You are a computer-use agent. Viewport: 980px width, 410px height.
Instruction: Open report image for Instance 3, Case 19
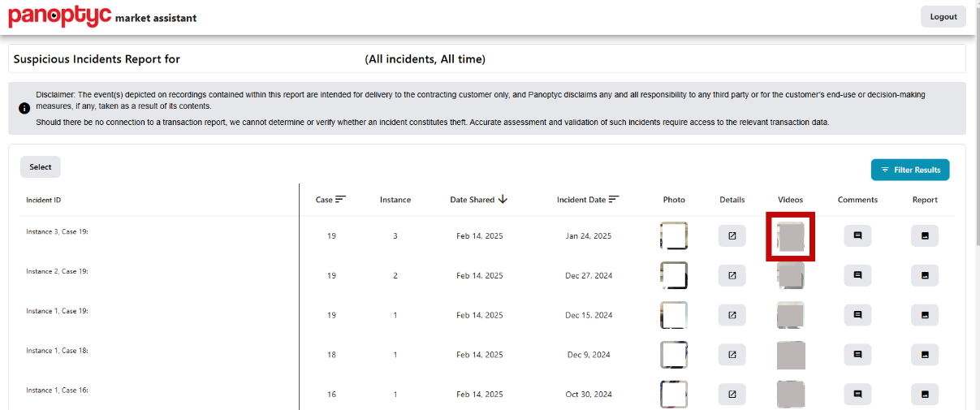924,236
